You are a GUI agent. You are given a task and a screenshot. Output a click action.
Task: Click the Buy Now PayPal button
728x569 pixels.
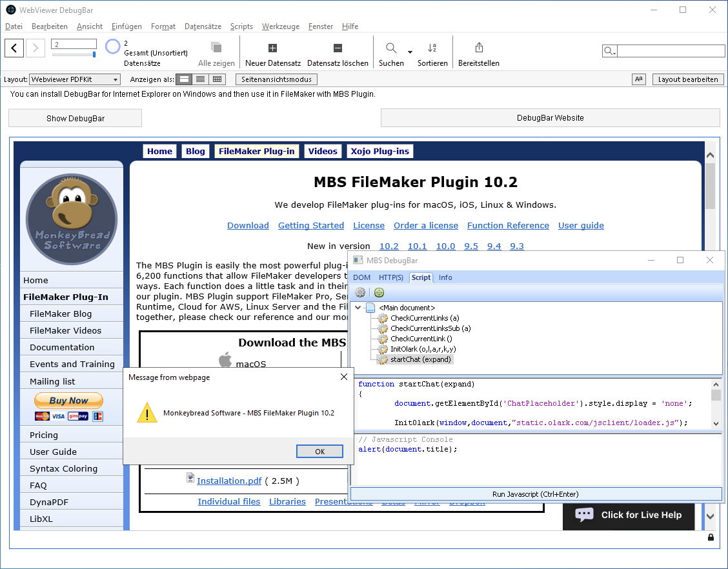[68, 400]
